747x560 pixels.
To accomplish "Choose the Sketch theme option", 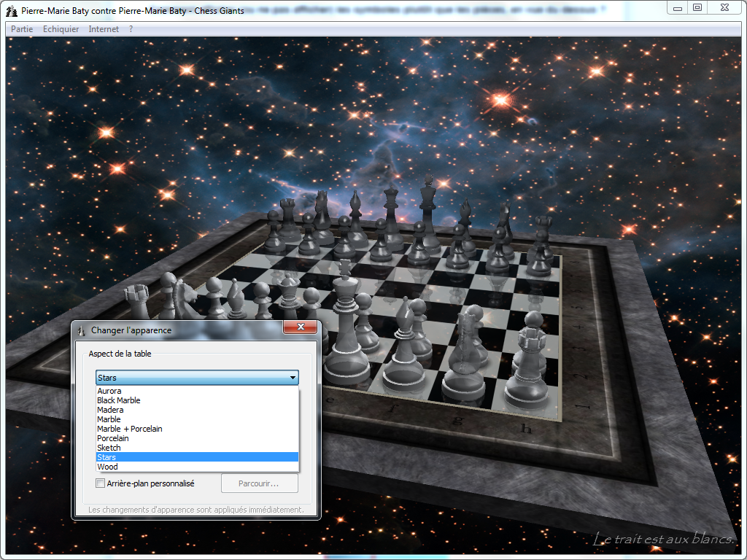I will (109, 448).
